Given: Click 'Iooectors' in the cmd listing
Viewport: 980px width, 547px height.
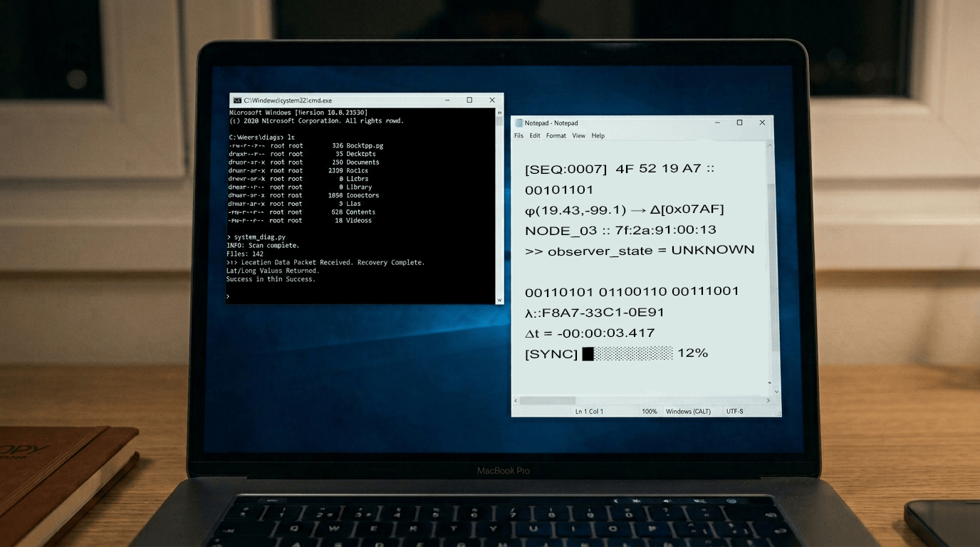Looking at the screenshot, I should tap(363, 196).
